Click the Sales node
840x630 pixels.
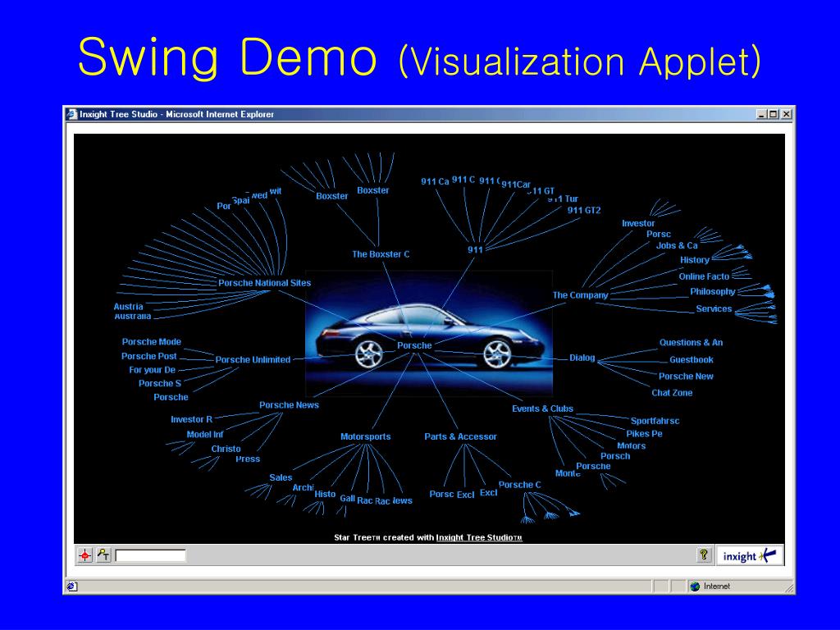[x=281, y=478]
